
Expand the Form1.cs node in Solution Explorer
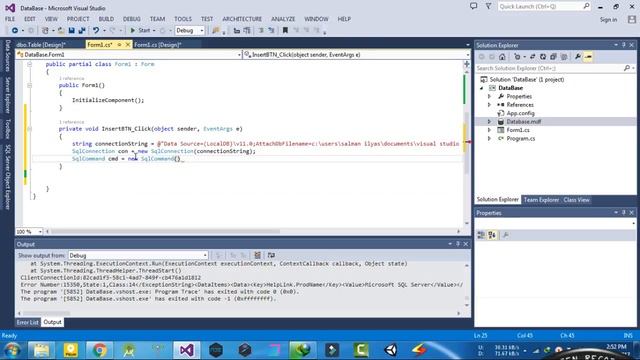[x=489, y=130]
